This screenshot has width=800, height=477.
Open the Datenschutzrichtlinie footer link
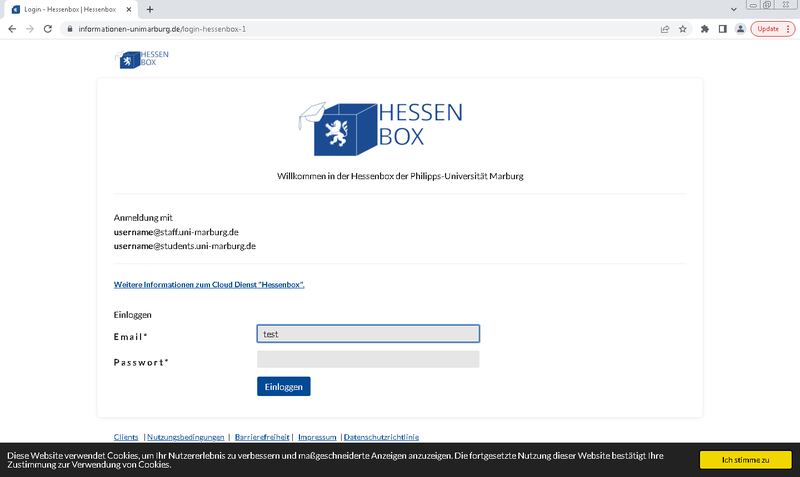coord(381,437)
